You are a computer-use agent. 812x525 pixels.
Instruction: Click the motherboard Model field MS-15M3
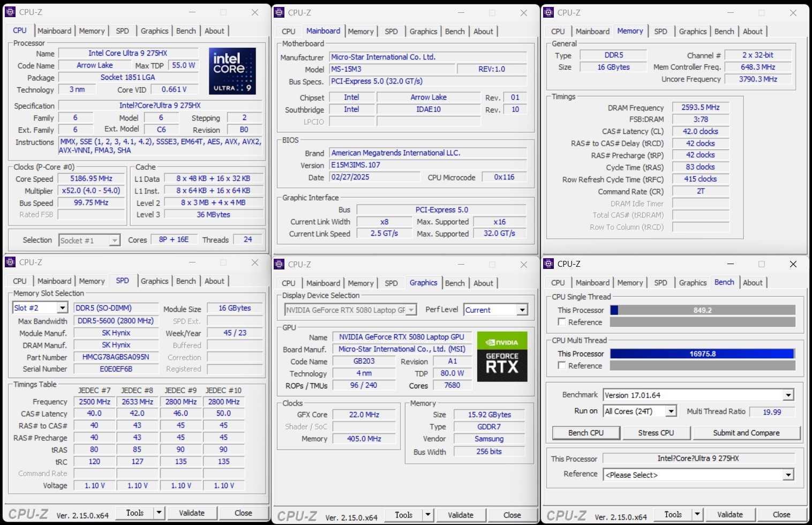point(392,69)
